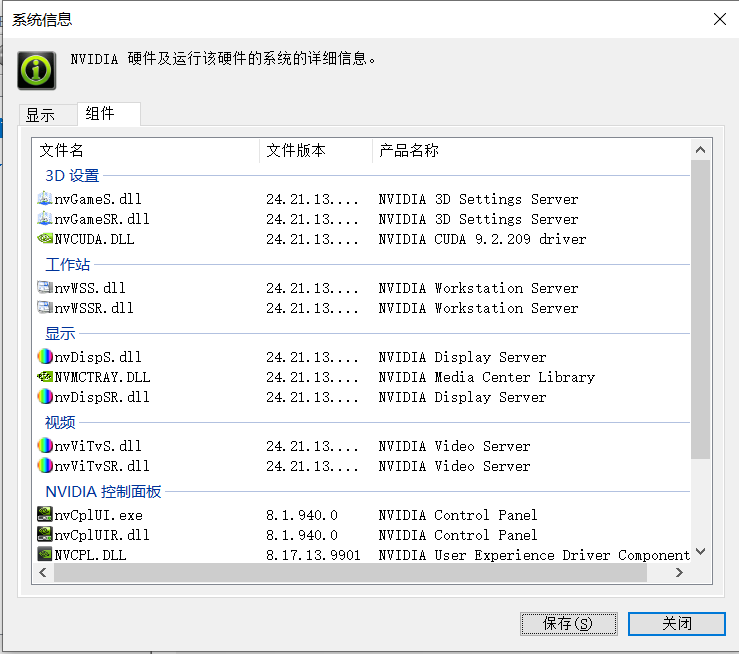Sort by the 文件版本 column header
The image size is (739, 654).
(316, 151)
